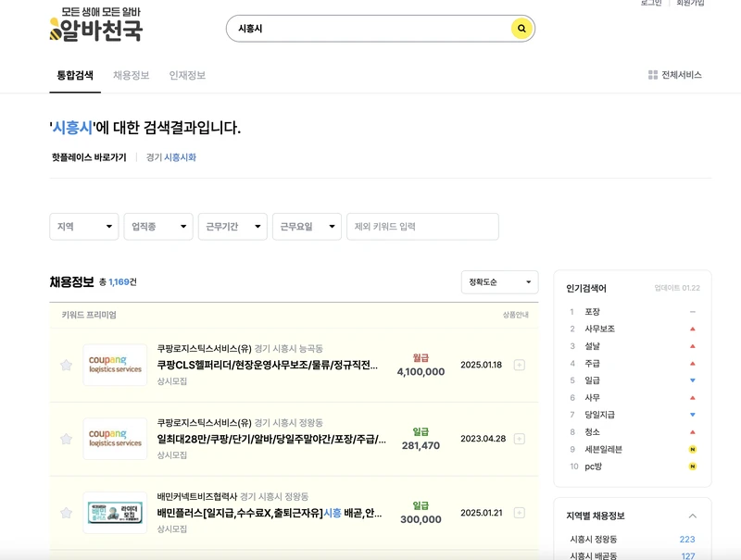
Task: Bookmark the 쿠팡CLS헬퍼리더 listing via star icon
Action: coord(65,366)
